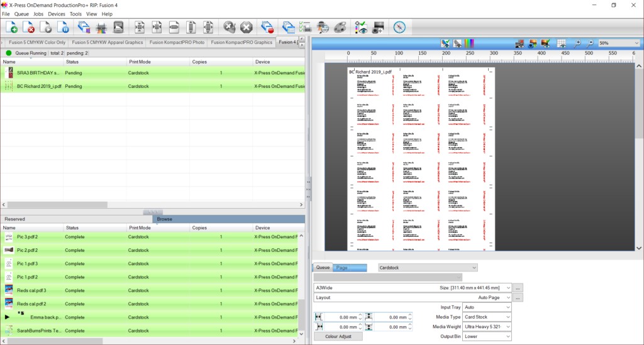Click the colour spectrum preview icon

coord(469,43)
